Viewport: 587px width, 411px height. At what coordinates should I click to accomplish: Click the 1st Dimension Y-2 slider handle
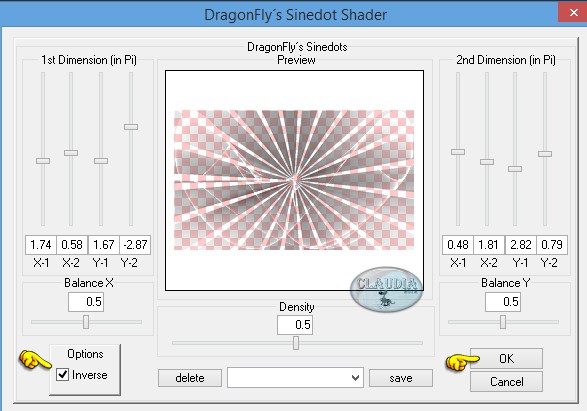[131, 127]
